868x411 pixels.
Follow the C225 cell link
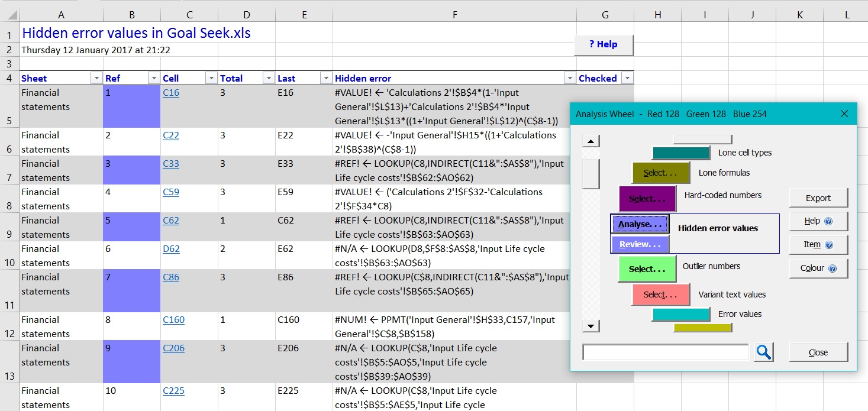click(x=174, y=391)
